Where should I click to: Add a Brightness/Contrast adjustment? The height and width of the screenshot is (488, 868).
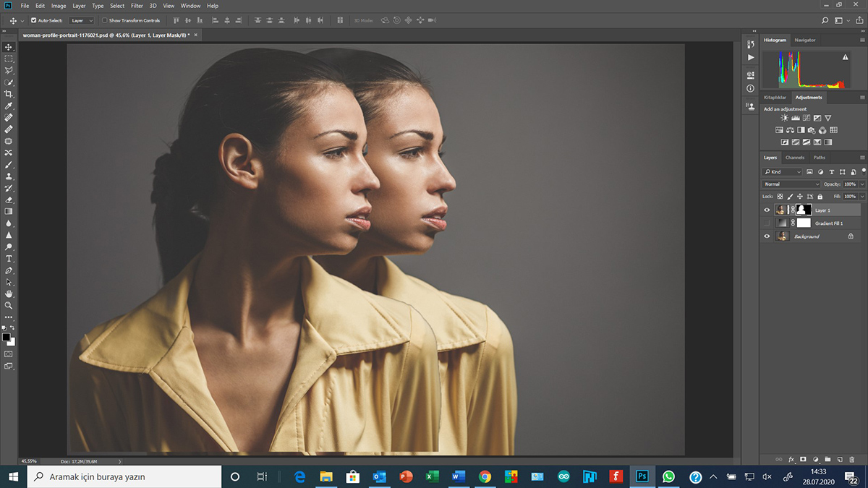[x=785, y=118]
